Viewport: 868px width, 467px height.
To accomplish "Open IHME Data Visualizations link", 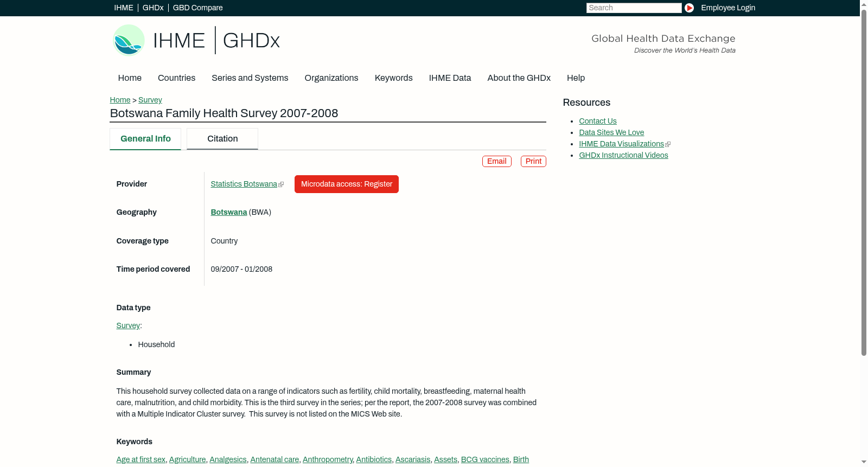I will pos(621,144).
